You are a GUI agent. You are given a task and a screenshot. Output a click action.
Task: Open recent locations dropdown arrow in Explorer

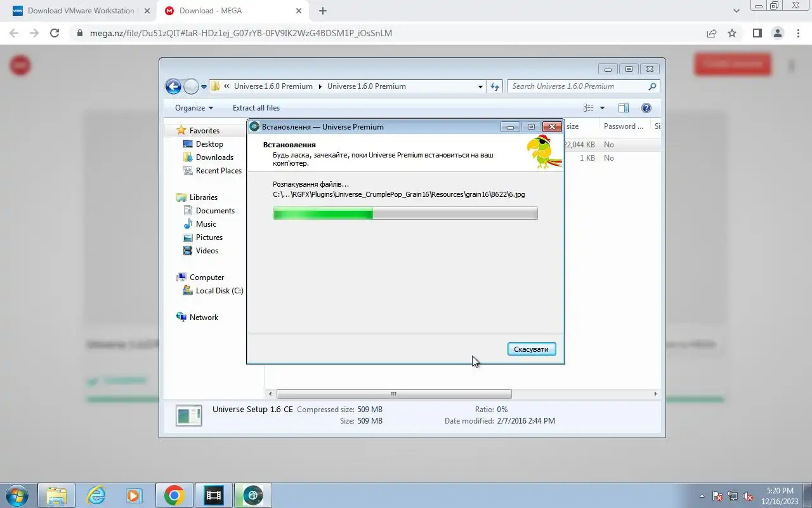(204, 87)
